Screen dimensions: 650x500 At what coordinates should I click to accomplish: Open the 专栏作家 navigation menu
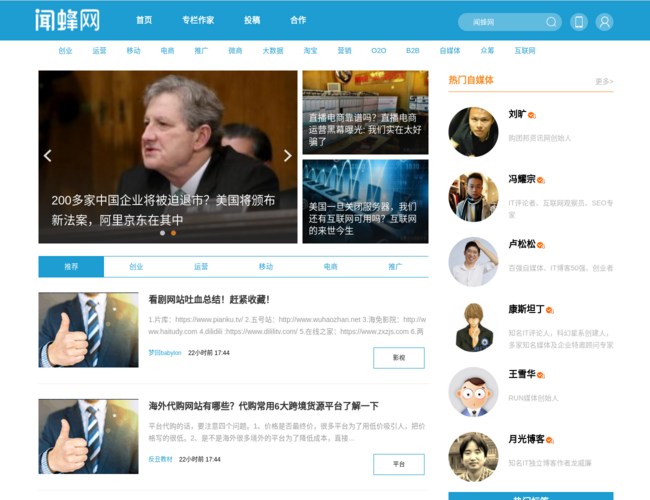tap(197, 20)
